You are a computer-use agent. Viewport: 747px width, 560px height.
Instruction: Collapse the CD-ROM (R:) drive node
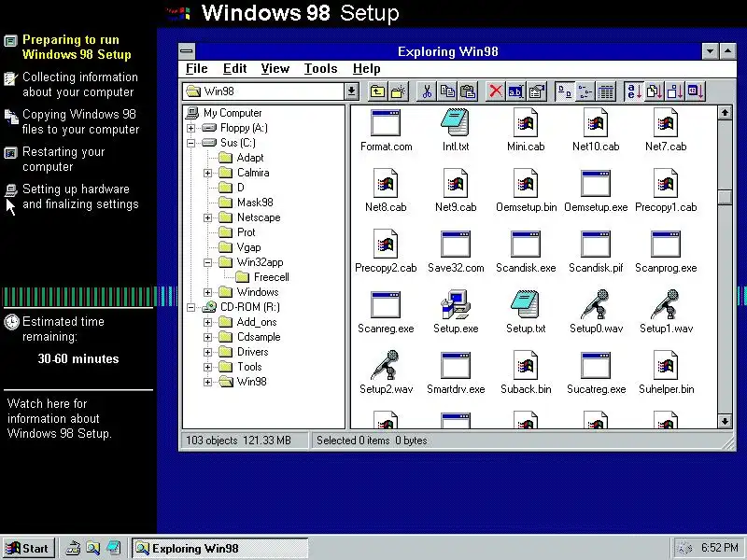pyautogui.click(x=190, y=307)
